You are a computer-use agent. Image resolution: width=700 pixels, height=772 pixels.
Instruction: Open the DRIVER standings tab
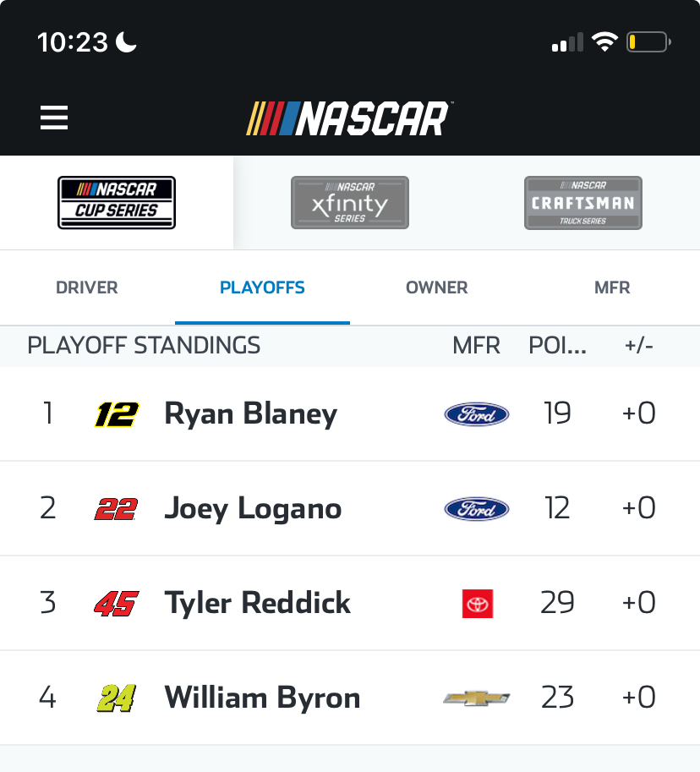87,287
